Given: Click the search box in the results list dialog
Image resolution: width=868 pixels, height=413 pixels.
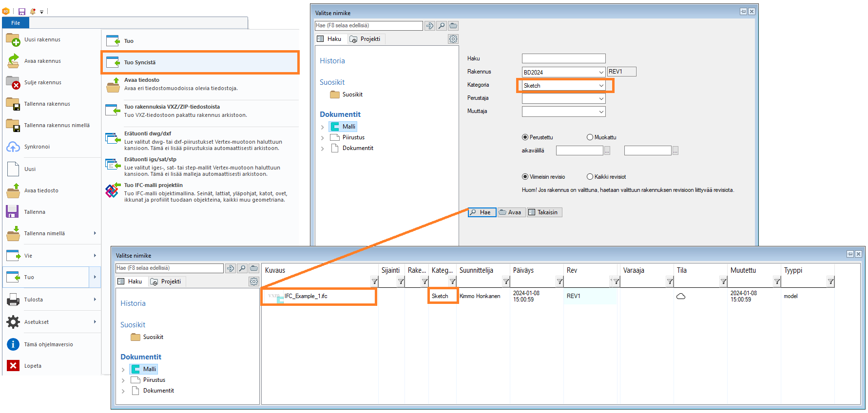Looking at the screenshot, I should click(x=169, y=268).
